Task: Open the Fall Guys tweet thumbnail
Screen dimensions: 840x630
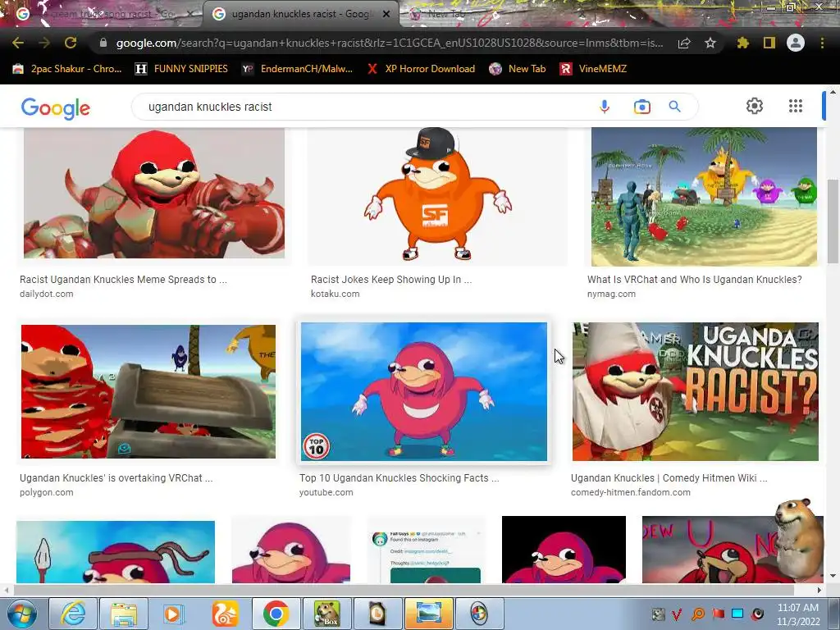Action: (427, 549)
